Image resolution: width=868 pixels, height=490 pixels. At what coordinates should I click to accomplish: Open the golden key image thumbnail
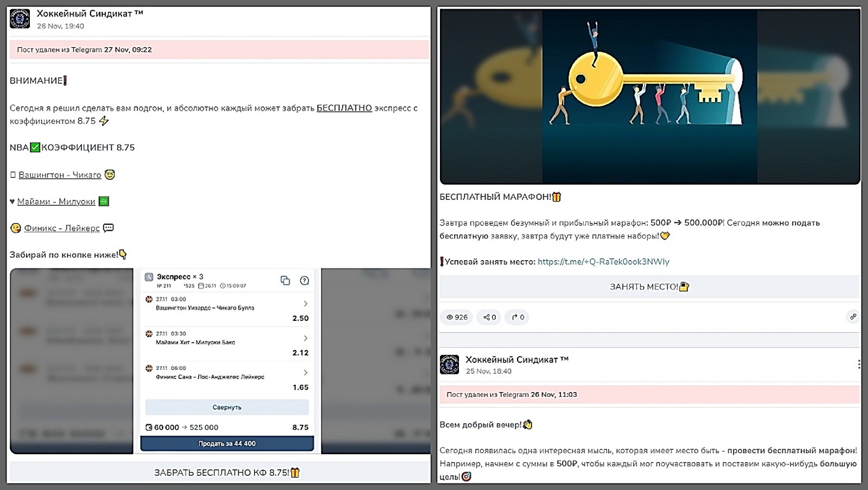click(x=649, y=96)
